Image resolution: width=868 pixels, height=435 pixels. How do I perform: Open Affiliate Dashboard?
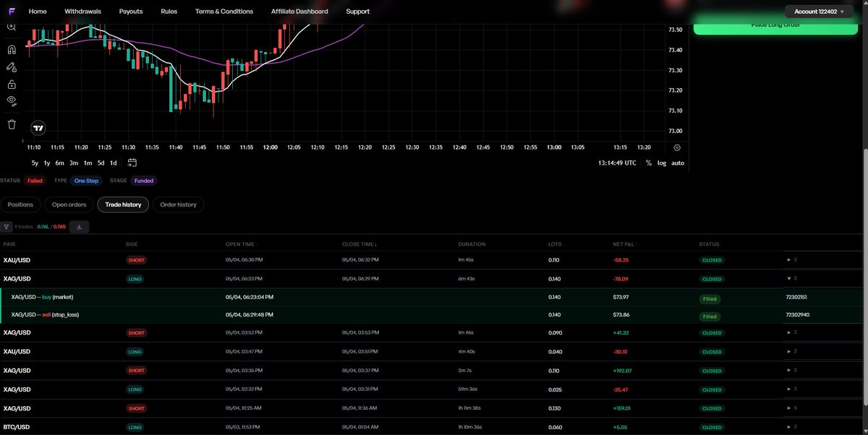299,12
